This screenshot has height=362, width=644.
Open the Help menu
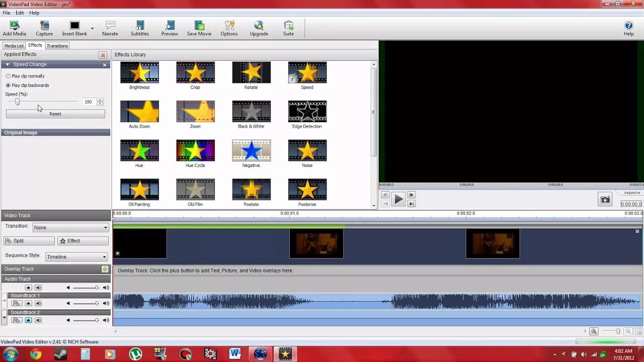click(34, 13)
